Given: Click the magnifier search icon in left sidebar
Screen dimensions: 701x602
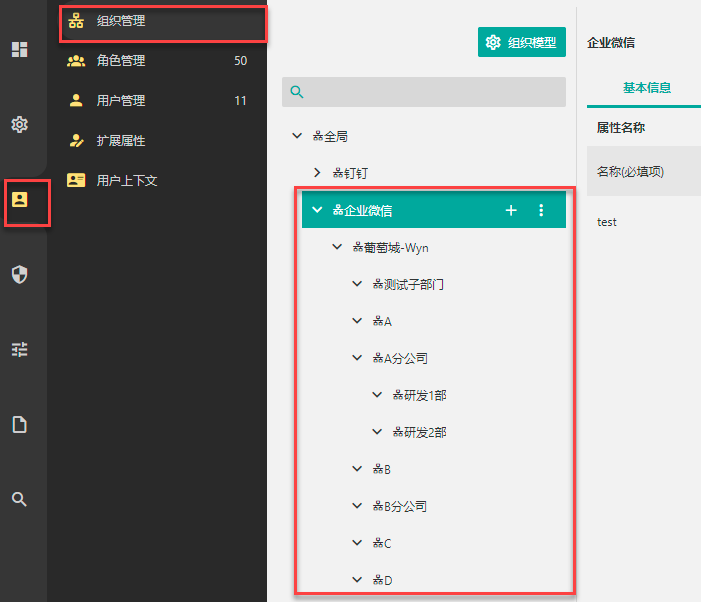Looking at the screenshot, I should [x=19, y=499].
